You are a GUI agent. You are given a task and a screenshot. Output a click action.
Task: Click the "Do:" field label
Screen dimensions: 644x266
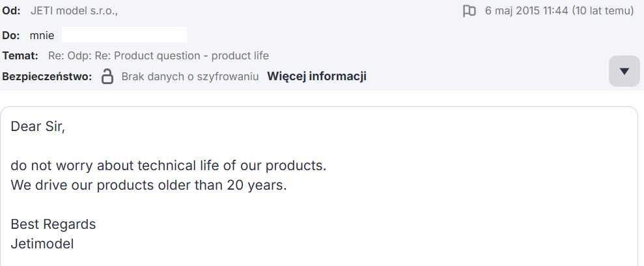pyautogui.click(x=11, y=35)
